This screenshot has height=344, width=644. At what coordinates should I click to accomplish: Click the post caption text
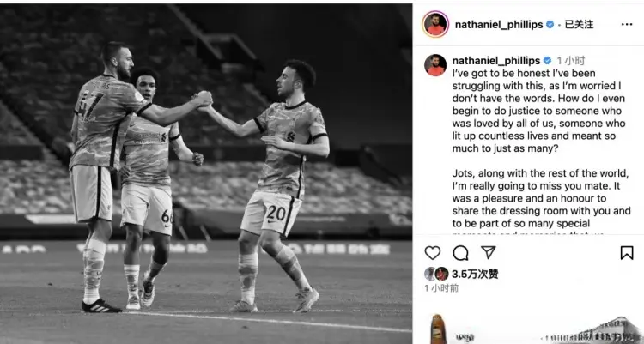click(540, 152)
